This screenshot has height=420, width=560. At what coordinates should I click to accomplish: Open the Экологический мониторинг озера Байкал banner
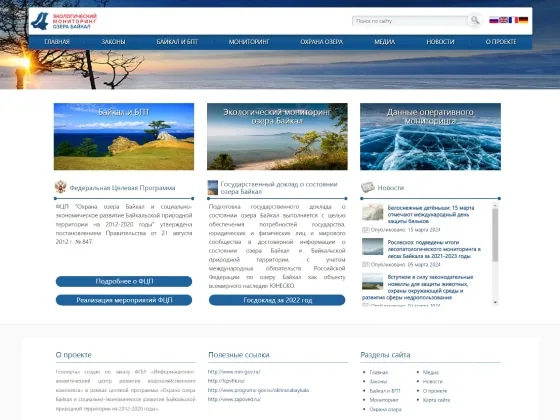pos(277,136)
